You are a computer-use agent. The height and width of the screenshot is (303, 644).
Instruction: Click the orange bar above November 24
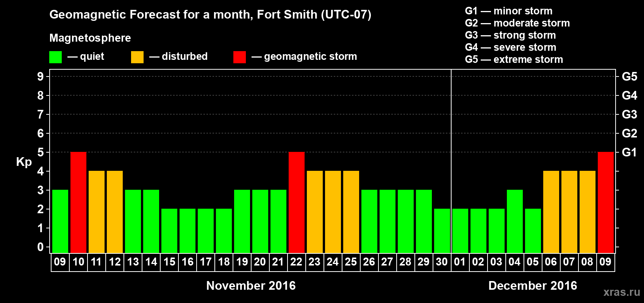[333, 212]
